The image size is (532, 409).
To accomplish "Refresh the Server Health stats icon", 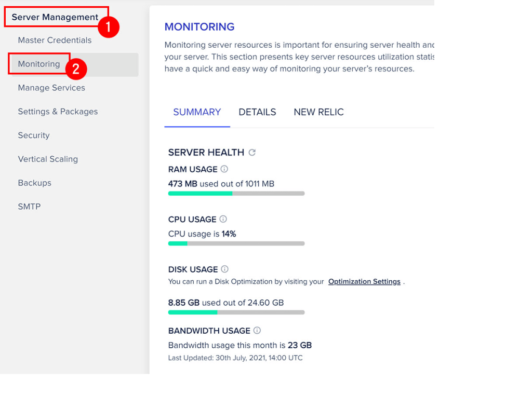I will click(x=252, y=153).
